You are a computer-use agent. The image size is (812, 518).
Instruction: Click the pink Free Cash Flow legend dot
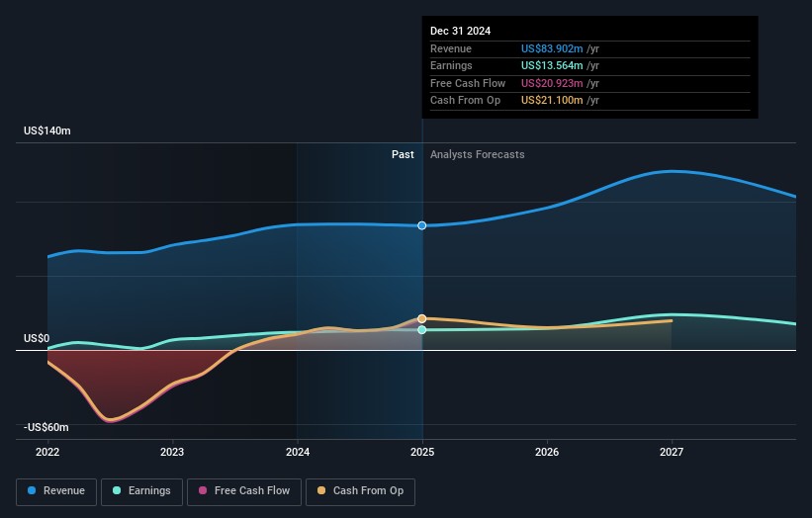[x=203, y=490]
